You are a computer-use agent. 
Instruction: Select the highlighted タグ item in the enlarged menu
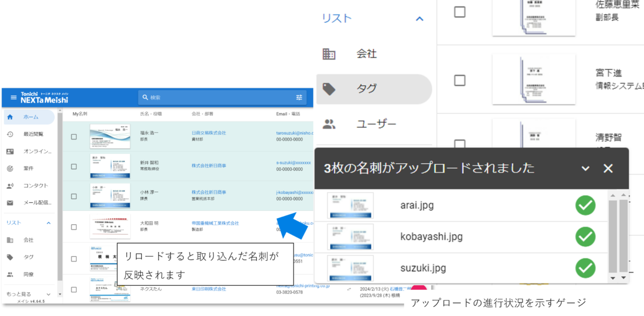tap(374, 89)
